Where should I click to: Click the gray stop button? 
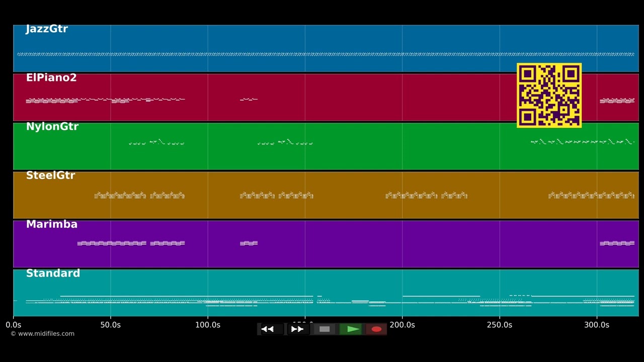[325, 329]
